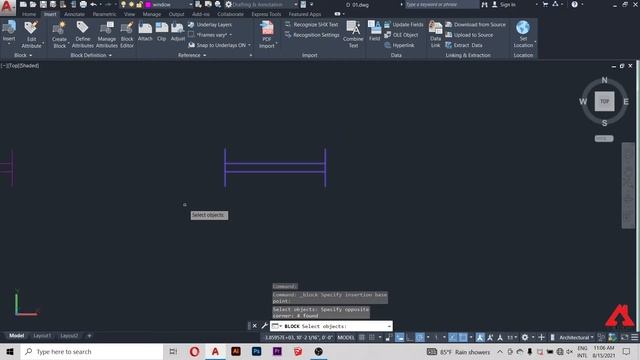Click Sign In
The height and width of the screenshot is (360, 640).
504,4
